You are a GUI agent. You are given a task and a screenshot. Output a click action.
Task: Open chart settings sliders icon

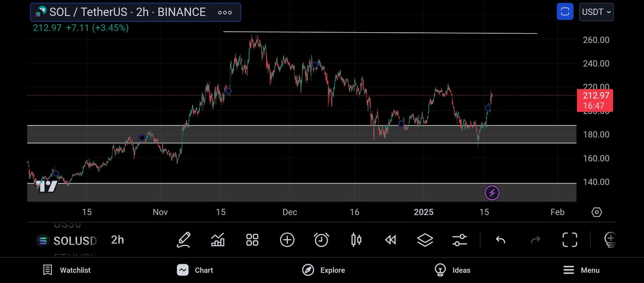[460, 240]
